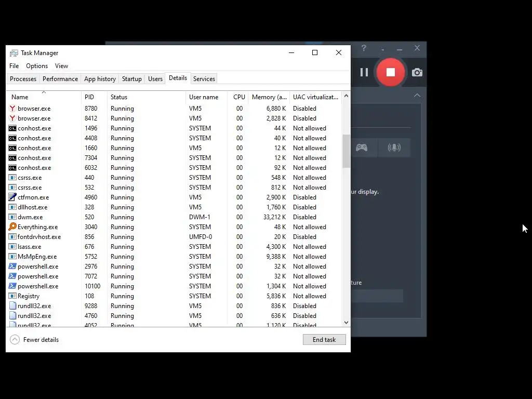Screen dimensions: 532x399
Task: Switch to the App history tab
Action: (x=100, y=79)
